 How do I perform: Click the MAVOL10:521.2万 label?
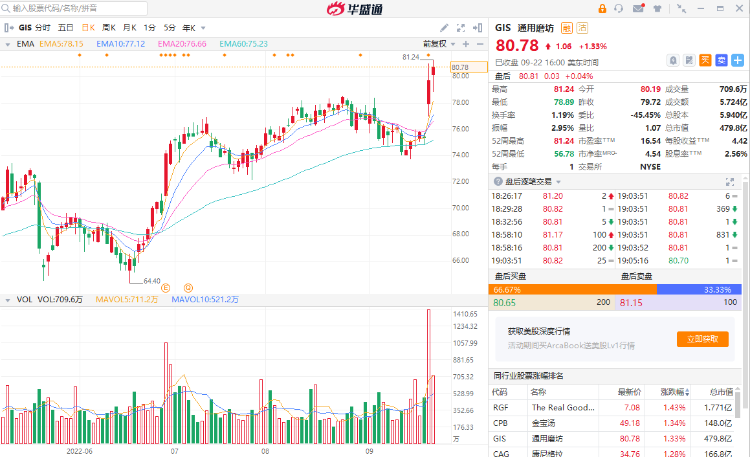[205, 300]
